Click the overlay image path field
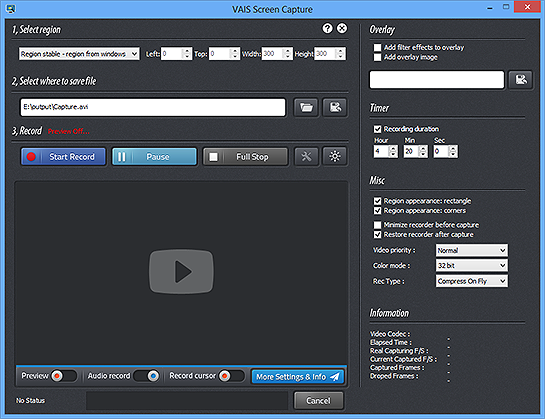Image resolution: width=545 pixels, height=419 pixels. click(x=437, y=80)
